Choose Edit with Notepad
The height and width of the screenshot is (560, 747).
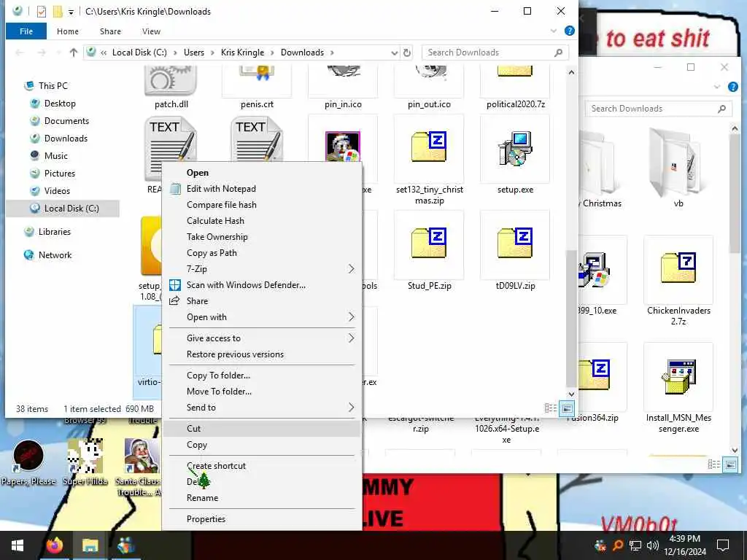262,189
